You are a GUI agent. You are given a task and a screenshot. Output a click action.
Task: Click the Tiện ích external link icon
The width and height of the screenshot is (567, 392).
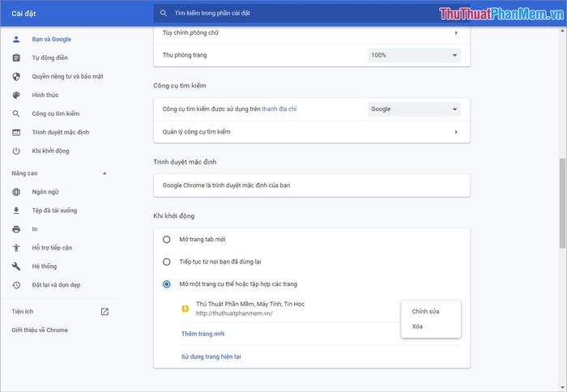click(104, 312)
